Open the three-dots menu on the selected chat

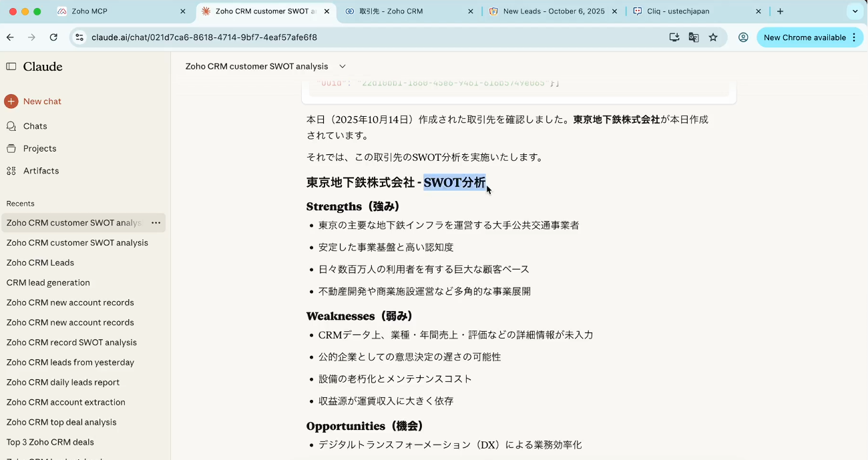156,223
